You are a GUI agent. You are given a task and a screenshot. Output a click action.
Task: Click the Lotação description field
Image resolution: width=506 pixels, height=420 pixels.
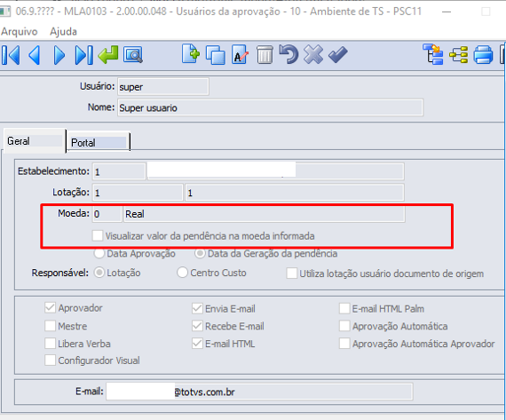(x=295, y=193)
